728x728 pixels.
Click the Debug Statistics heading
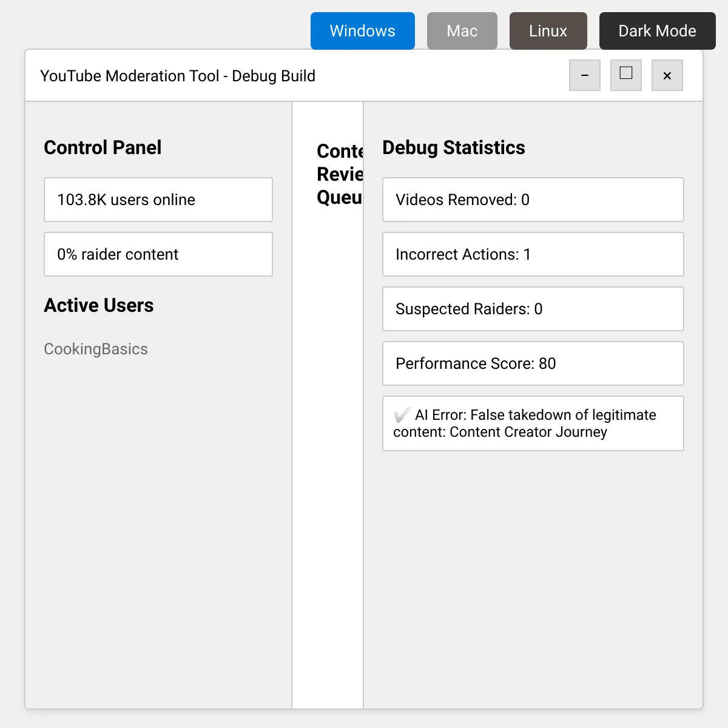[453, 147]
